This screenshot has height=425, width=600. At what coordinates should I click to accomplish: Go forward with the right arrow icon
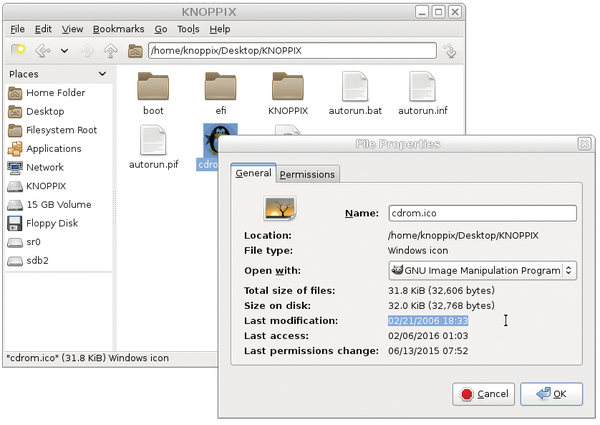[86, 50]
